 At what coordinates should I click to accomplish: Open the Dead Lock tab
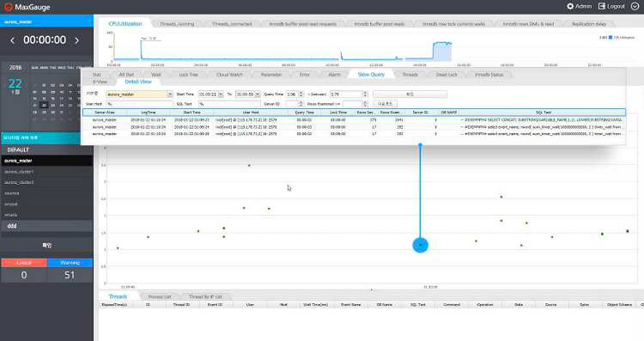tap(447, 75)
